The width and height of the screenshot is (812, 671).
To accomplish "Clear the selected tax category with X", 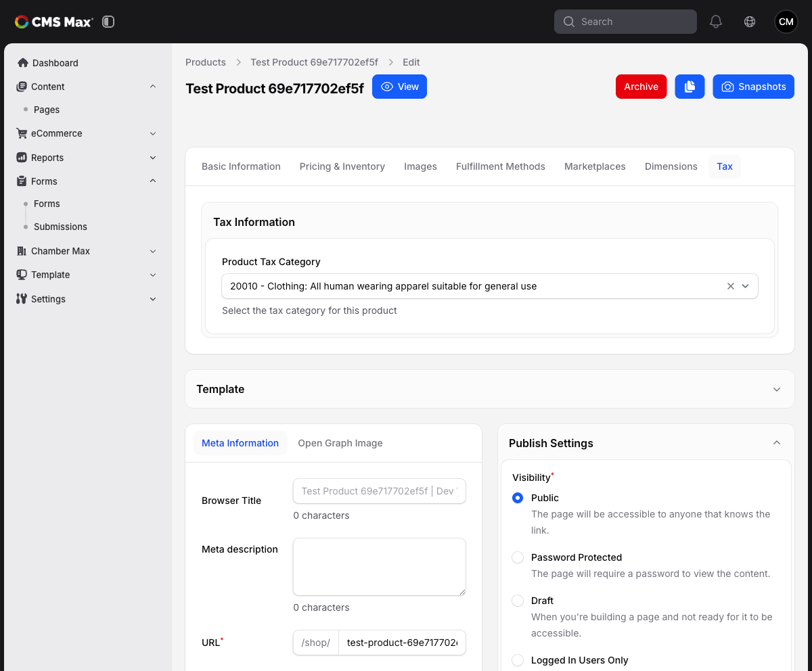I will pos(731,286).
